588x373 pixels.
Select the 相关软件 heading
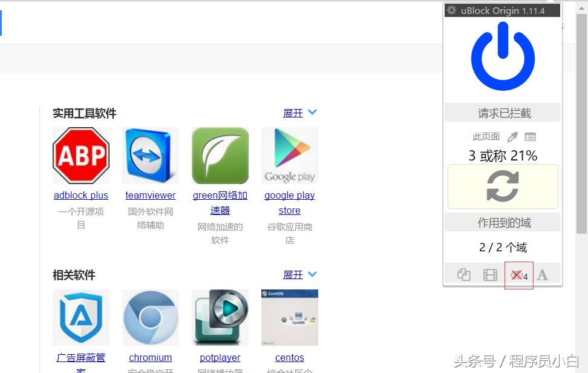pos(74,275)
